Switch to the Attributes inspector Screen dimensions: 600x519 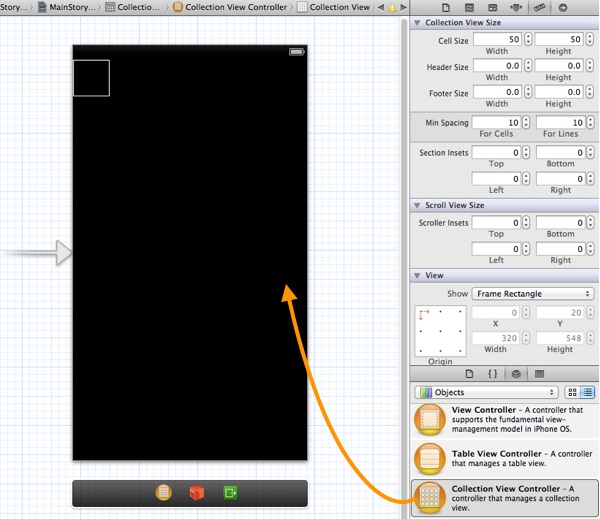514,6
